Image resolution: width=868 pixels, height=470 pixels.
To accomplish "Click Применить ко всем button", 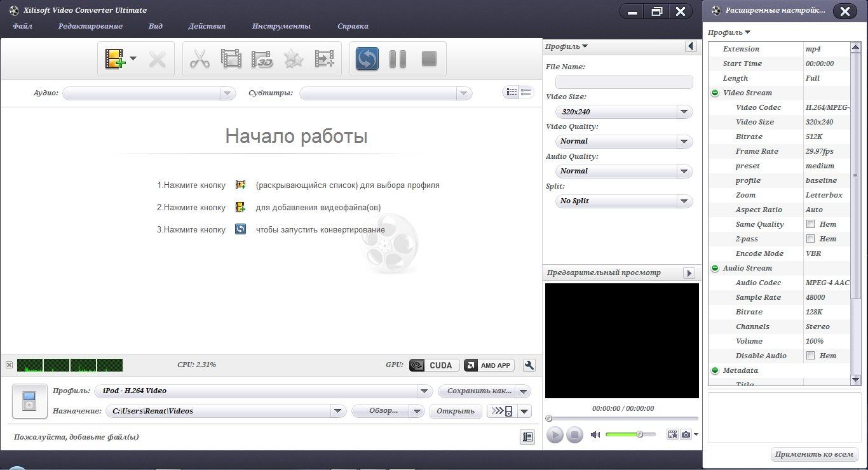I will (x=814, y=454).
